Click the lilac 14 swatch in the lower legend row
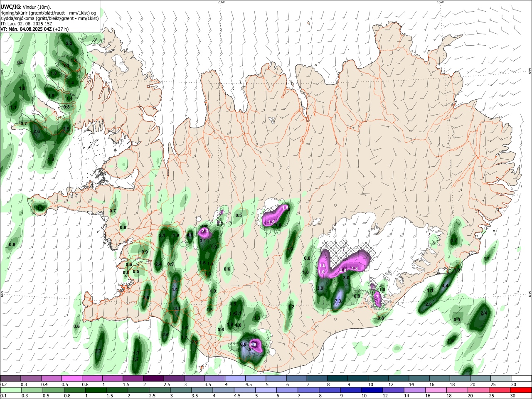The height and width of the screenshot is (399, 532). (415, 390)
